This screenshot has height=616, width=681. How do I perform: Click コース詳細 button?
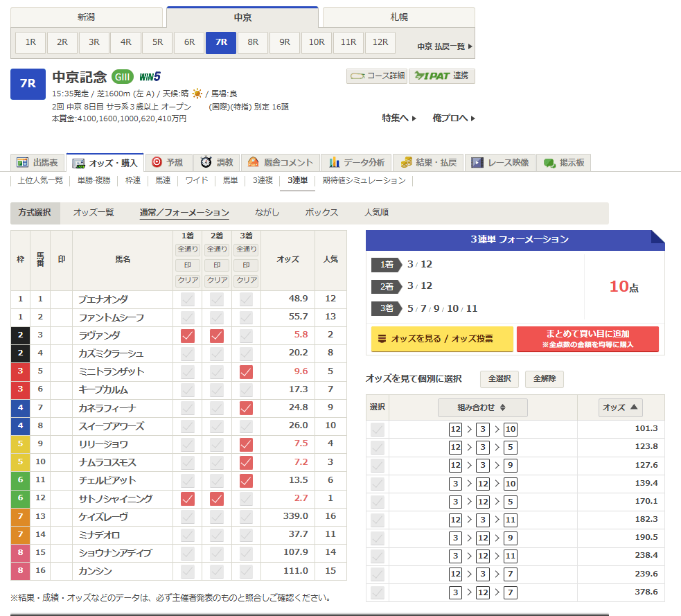point(377,76)
